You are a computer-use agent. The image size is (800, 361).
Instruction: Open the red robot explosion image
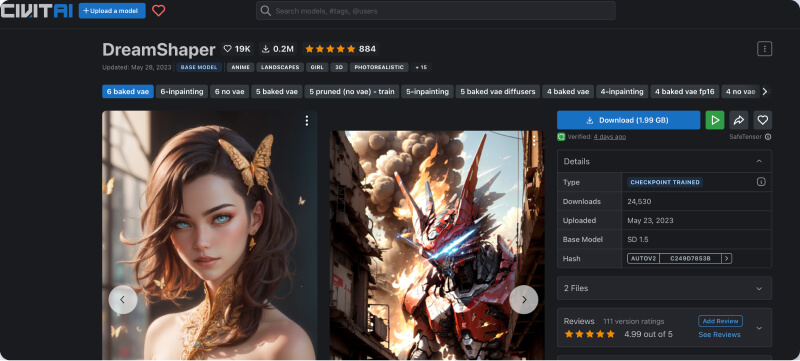tap(437, 246)
